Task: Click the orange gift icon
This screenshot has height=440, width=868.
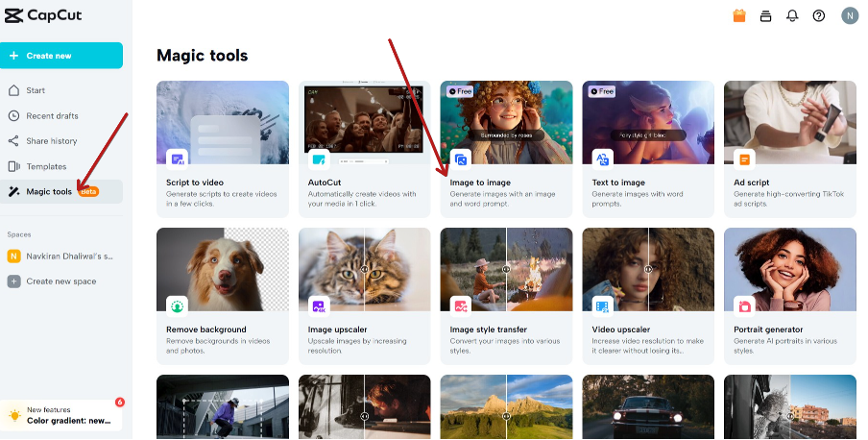Action: pyautogui.click(x=739, y=15)
